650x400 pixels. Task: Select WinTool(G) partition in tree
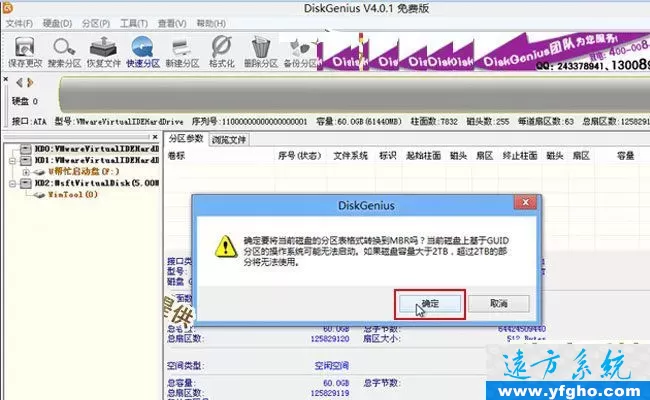click(x=73, y=194)
